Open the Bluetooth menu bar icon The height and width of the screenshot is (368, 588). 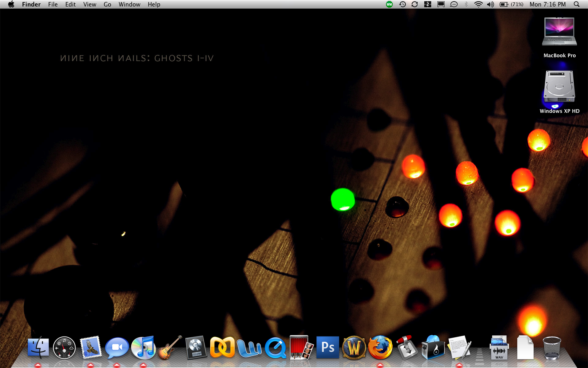(466, 4)
